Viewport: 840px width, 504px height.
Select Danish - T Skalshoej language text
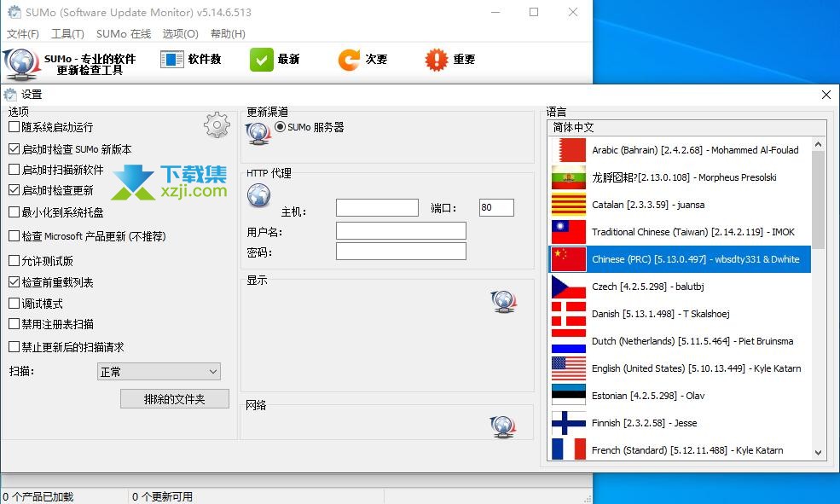point(661,314)
